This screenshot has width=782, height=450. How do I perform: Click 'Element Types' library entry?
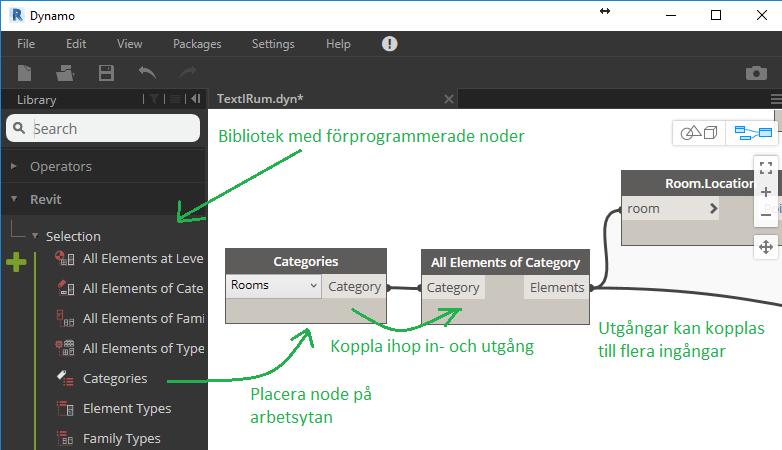(127, 409)
